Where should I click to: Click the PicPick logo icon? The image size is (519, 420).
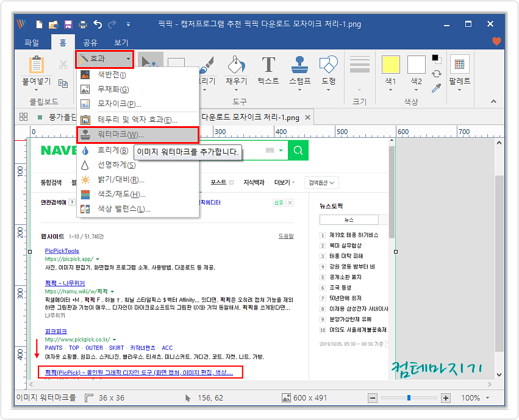[22, 24]
